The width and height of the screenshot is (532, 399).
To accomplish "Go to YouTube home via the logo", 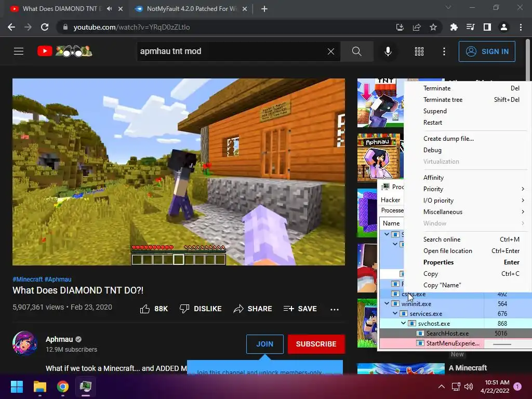I will pyautogui.click(x=65, y=51).
